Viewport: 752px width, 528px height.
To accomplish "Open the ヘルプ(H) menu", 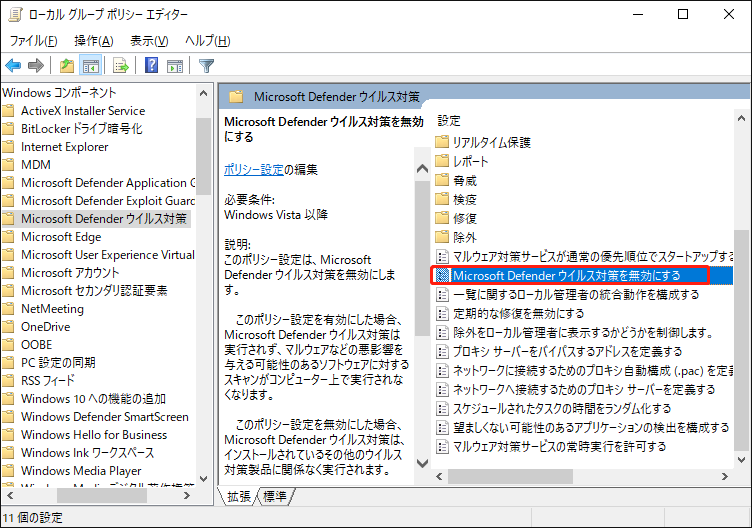I will click(208, 41).
